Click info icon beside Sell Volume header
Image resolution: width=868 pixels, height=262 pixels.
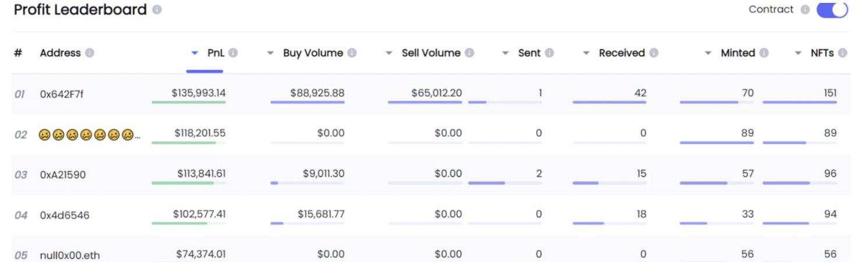point(470,53)
